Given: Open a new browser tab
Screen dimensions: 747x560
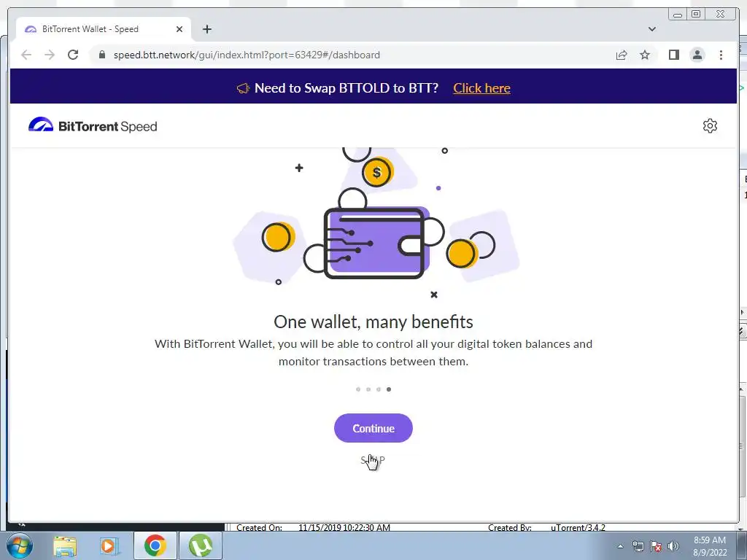Looking at the screenshot, I should point(206,29).
